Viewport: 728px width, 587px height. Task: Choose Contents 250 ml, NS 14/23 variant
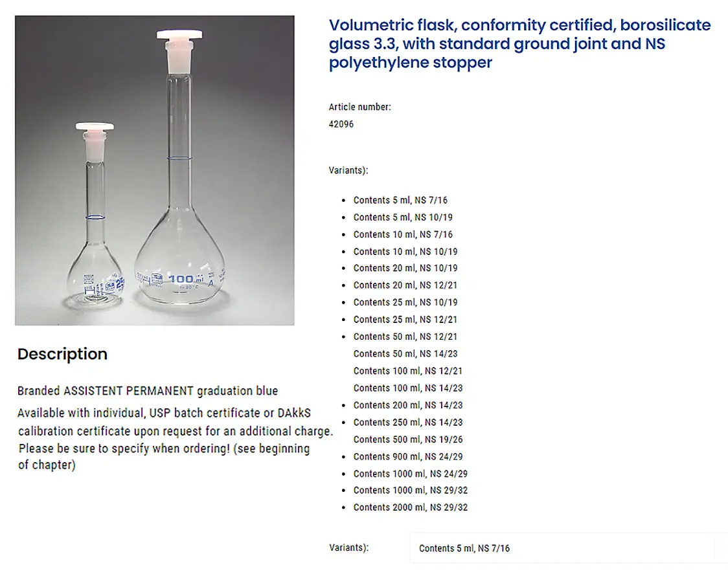click(x=407, y=422)
